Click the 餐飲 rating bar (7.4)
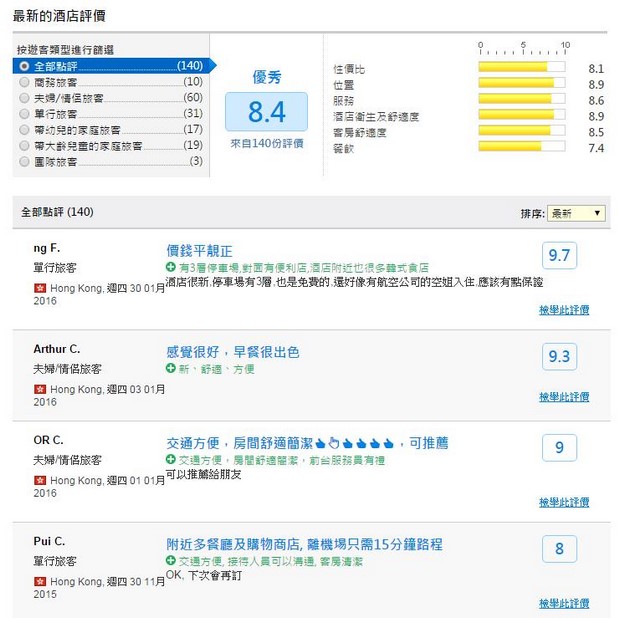The height and width of the screenshot is (618, 620). click(x=522, y=146)
